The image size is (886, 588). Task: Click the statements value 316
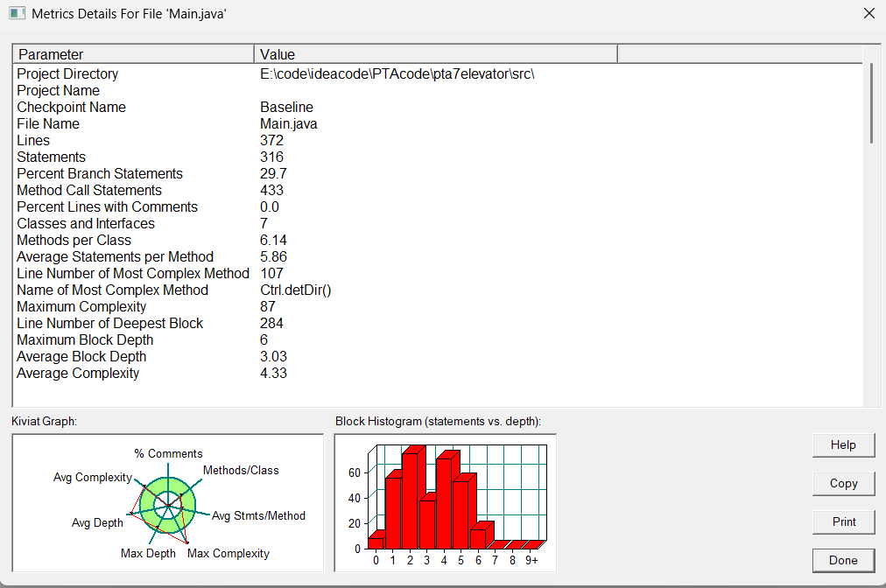[x=271, y=157]
